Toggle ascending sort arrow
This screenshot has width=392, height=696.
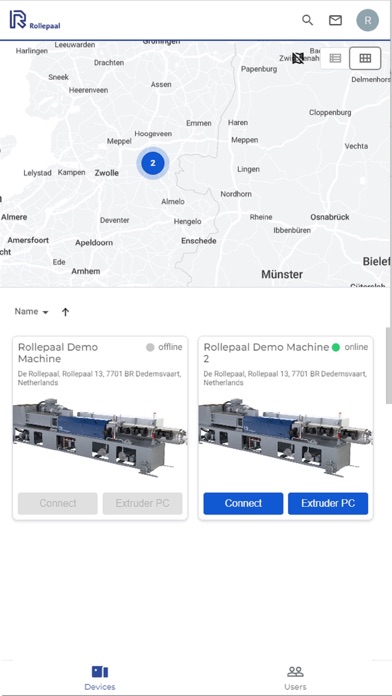coord(65,312)
